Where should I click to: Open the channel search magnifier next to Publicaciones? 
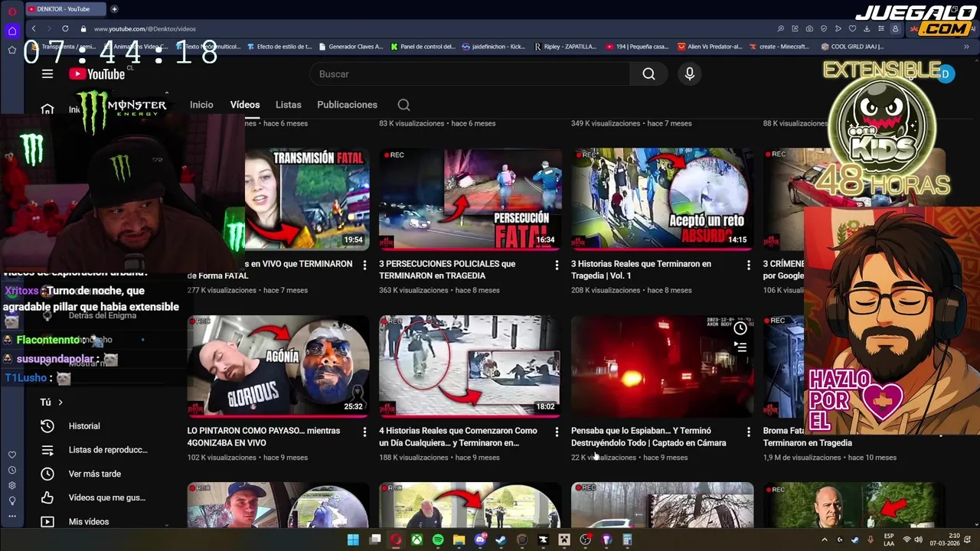click(403, 105)
